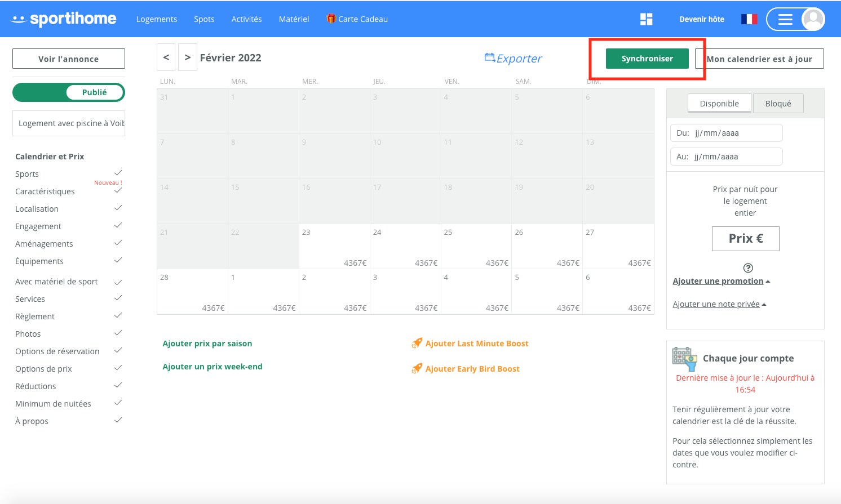Click Ajouter un prix week-end
Screen dimensions: 841x504
pos(213,367)
